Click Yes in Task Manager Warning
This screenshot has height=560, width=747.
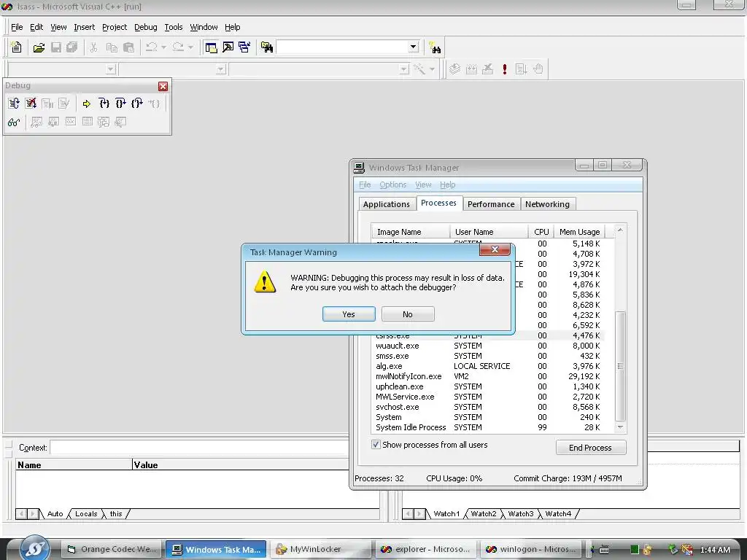click(x=349, y=314)
